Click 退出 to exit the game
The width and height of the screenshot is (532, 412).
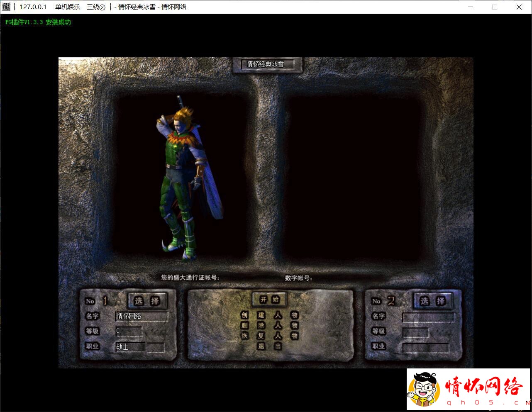click(269, 346)
